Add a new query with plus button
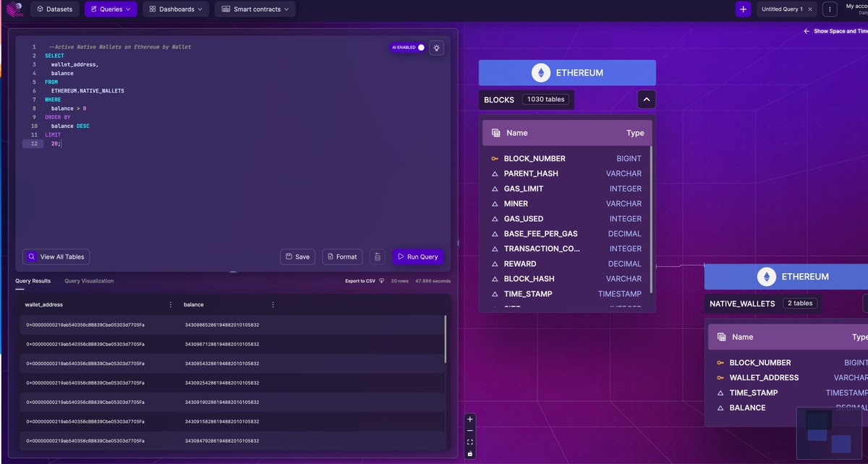Screen dimensions: 868x464 743,9
